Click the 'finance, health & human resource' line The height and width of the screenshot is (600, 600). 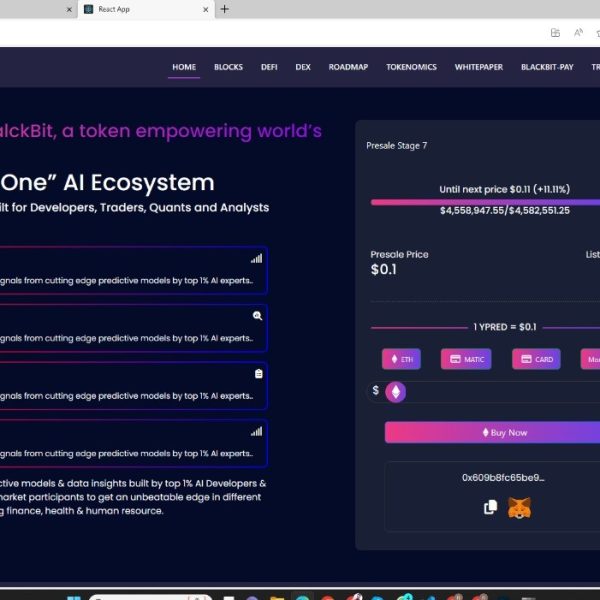(85, 511)
